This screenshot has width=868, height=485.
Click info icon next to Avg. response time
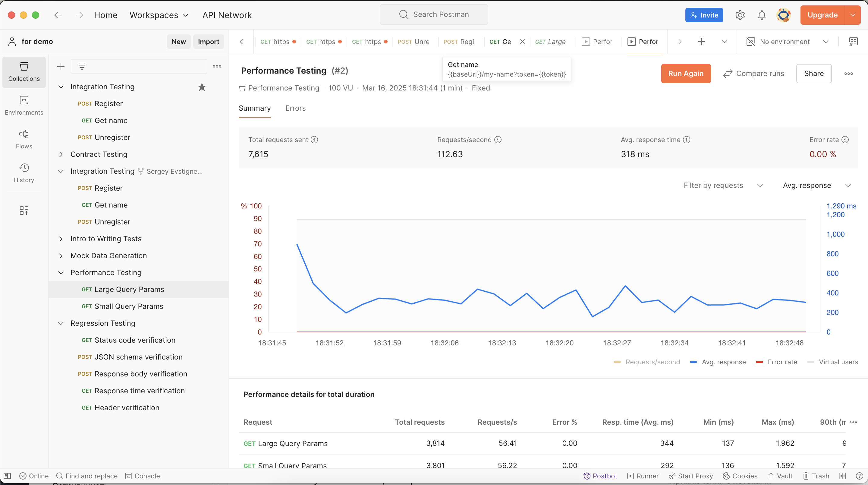point(687,140)
